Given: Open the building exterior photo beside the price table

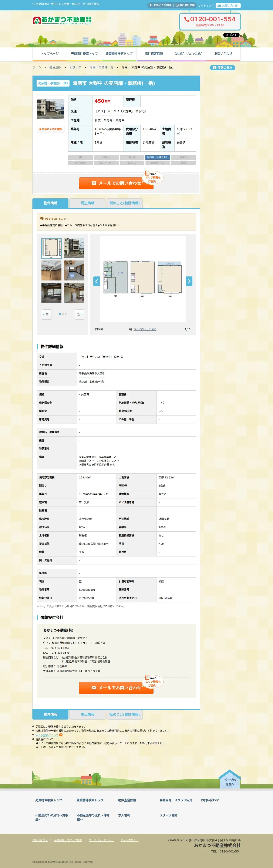Looking at the screenshot, I should (51, 109).
